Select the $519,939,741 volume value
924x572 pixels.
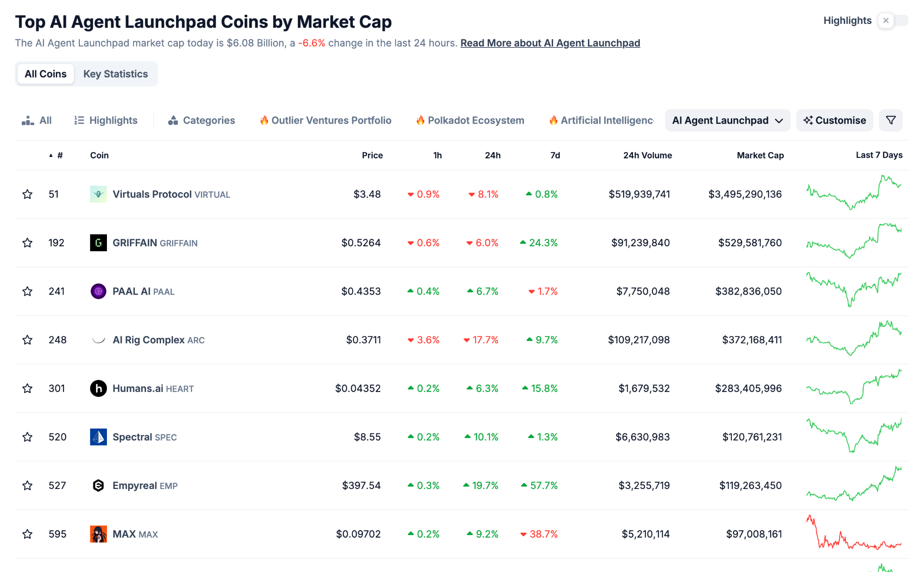tap(639, 194)
